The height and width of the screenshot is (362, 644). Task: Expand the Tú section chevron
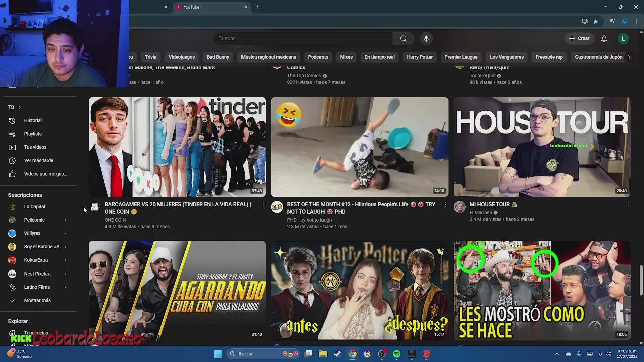click(x=19, y=107)
